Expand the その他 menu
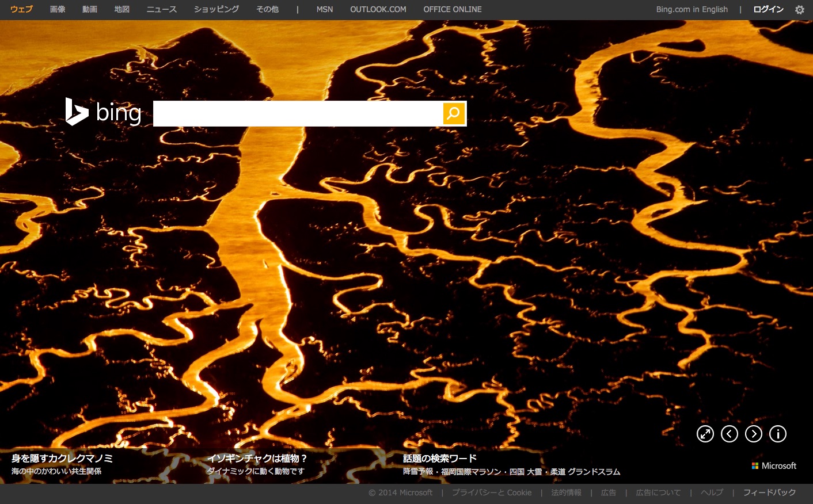The height and width of the screenshot is (504, 813). click(x=267, y=9)
